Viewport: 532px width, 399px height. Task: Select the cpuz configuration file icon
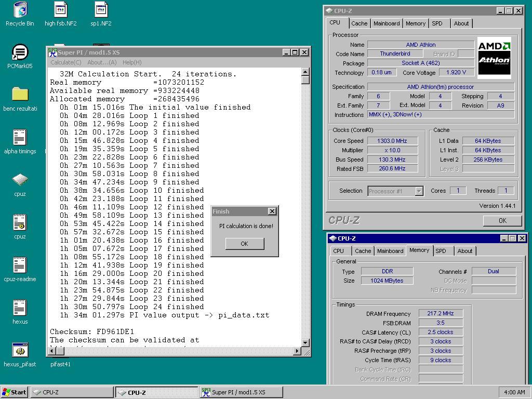(20, 222)
